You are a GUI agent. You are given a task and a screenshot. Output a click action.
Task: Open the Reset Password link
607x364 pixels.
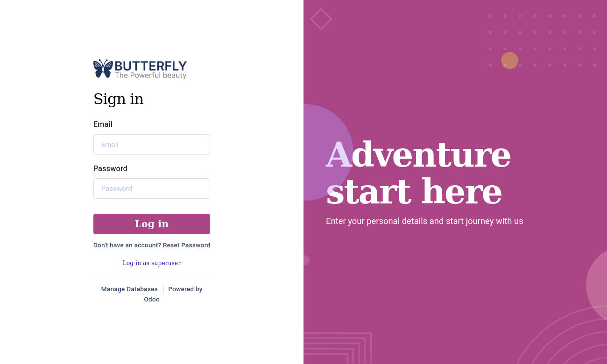(x=187, y=245)
